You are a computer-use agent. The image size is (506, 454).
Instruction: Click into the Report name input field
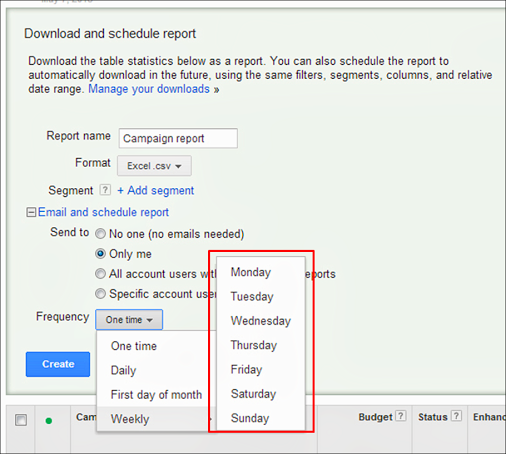coord(178,138)
